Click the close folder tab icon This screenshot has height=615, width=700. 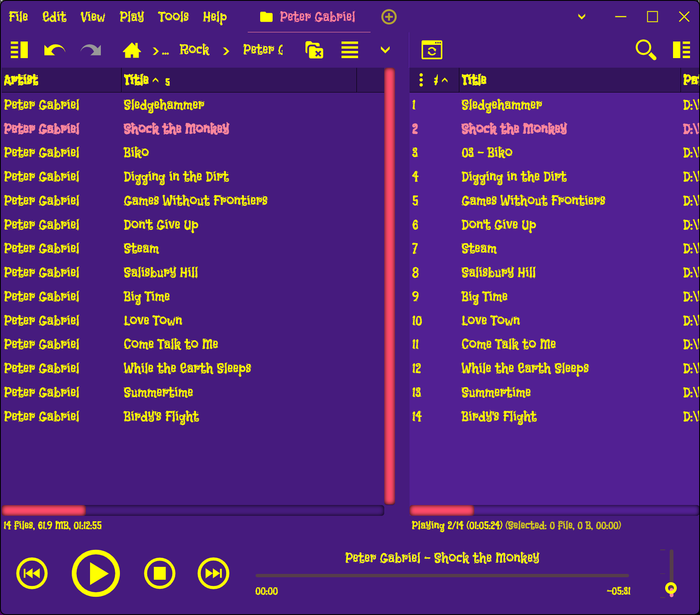pyautogui.click(x=314, y=50)
